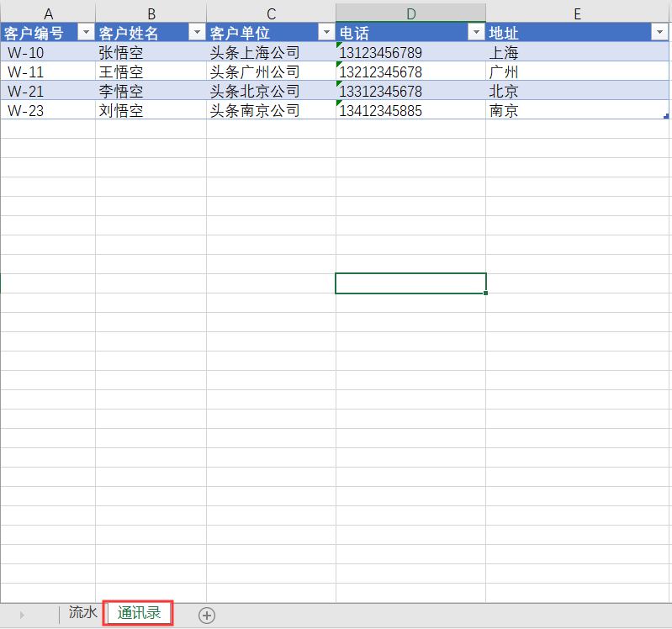The image size is (672, 629).
Task: Select the 王悟空 name cell
Action: 151,71
